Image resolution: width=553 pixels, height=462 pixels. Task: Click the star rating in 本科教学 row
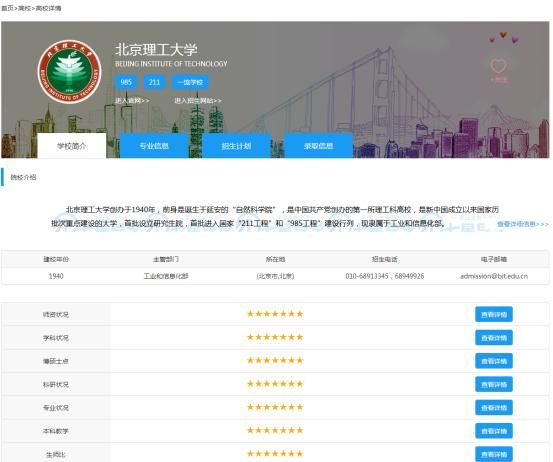(x=275, y=430)
